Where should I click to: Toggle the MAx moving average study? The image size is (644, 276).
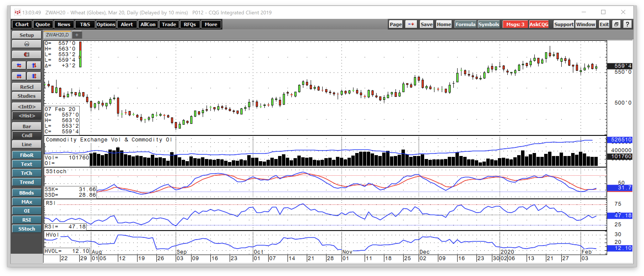pyautogui.click(x=27, y=202)
